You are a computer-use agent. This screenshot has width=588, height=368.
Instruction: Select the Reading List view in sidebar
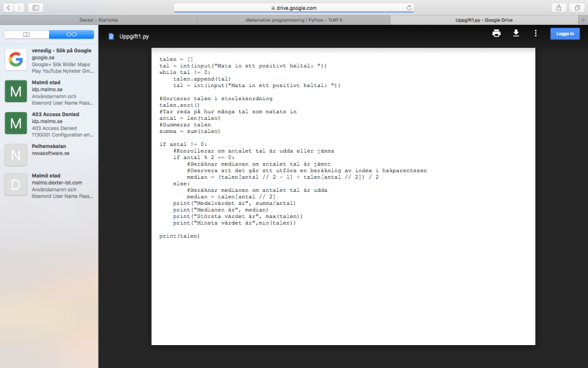pos(71,34)
